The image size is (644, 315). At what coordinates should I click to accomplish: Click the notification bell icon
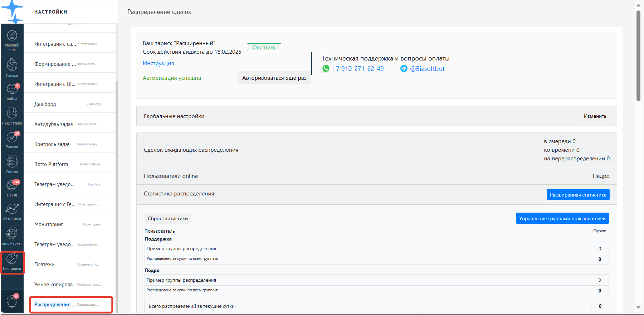[12, 301]
